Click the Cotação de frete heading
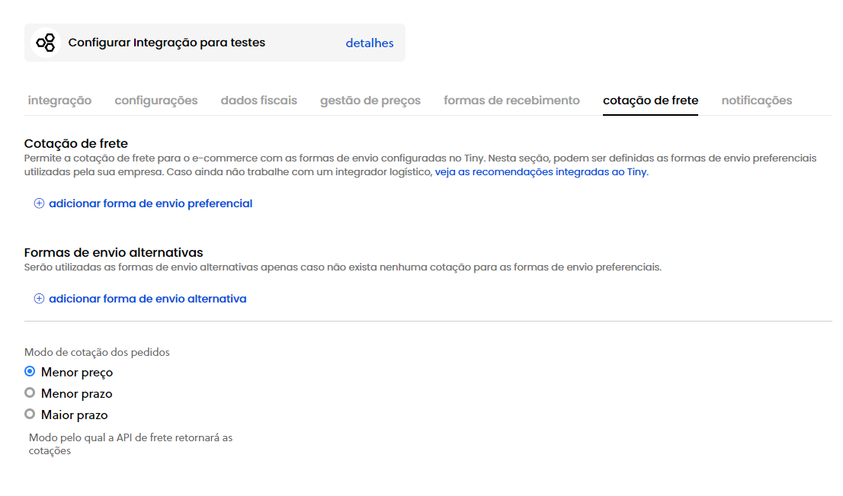Viewport: 843px width, 496px height. (x=76, y=143)
